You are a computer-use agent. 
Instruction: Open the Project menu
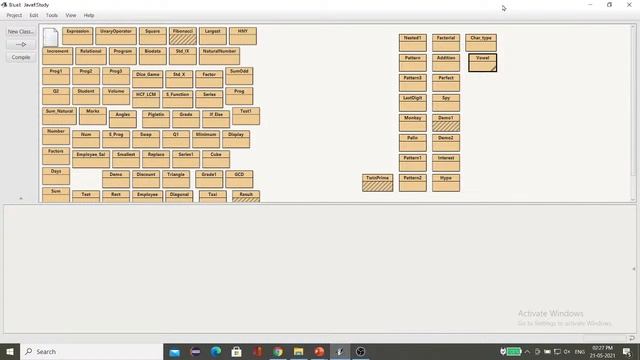tap(14, 15)
